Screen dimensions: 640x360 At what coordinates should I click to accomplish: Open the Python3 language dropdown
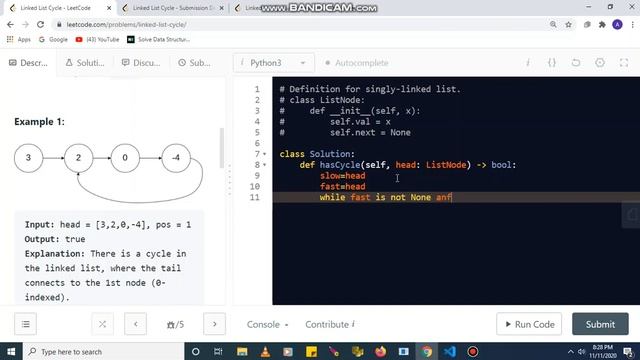point(273,63)
